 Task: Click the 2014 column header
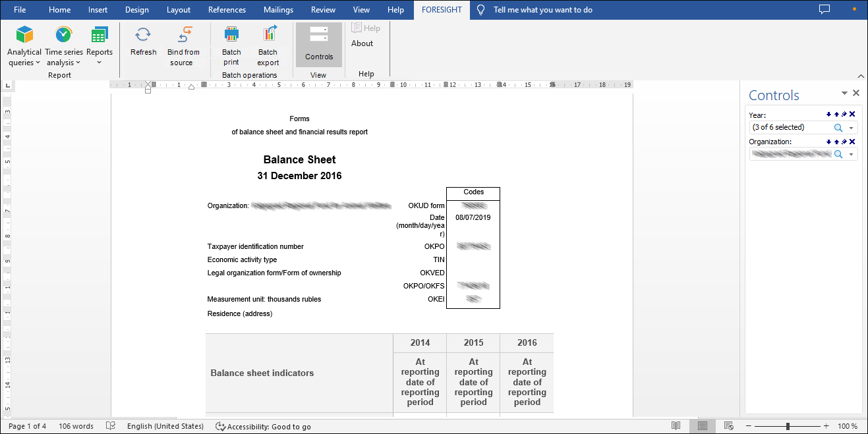tap(420, 342)
